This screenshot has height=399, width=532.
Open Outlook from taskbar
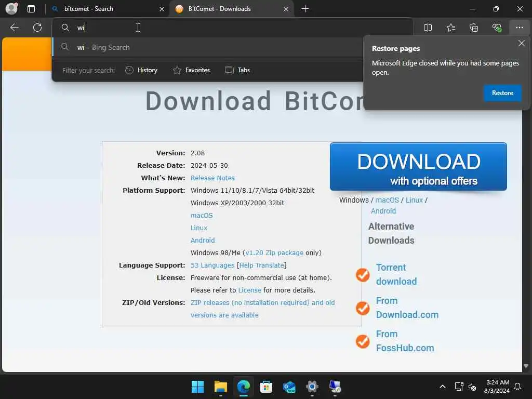[x=289, y=387]
